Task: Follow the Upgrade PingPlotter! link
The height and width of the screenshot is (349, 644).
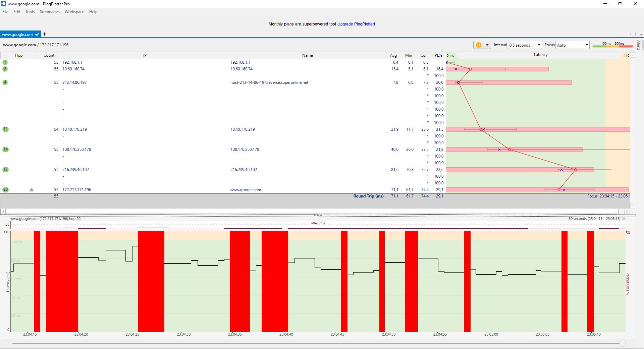Action: tap(356, 24)
